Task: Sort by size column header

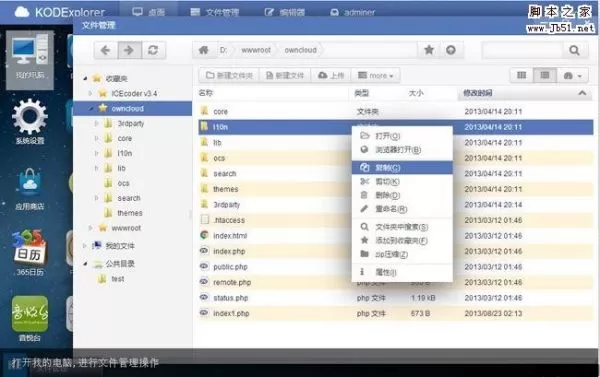Action: point(416,93)
